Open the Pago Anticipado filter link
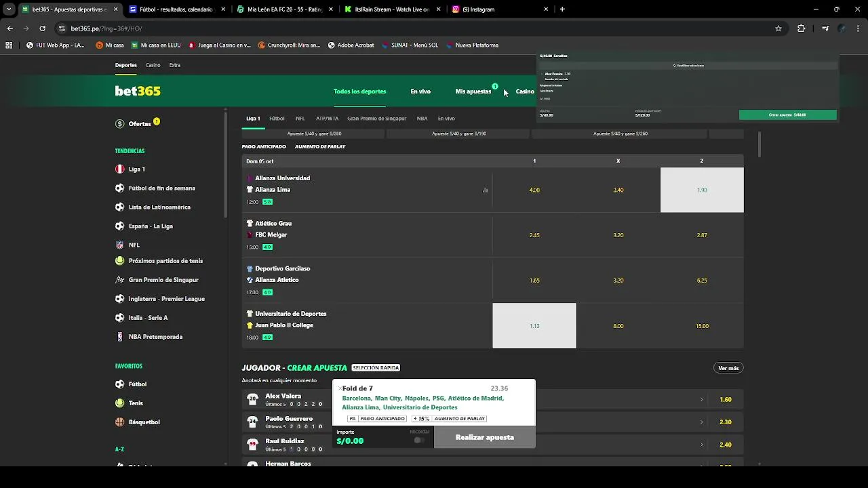 pyautogui.click(x=264, y=147)
